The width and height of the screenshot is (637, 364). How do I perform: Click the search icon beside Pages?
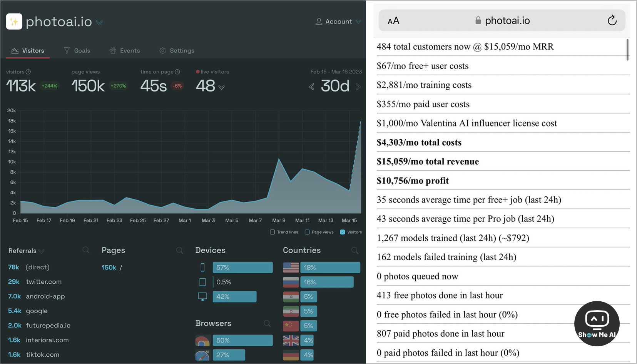[179, 250]
